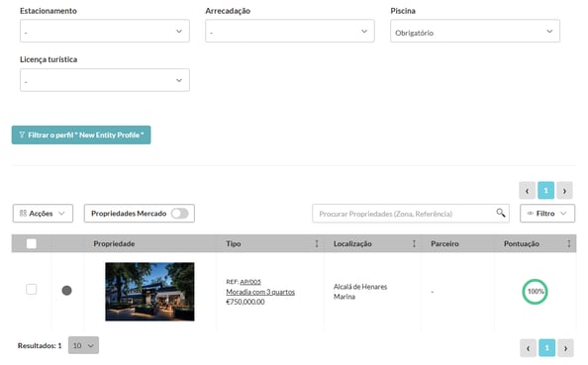Open the Moradia com 3 quartos link

260,292
